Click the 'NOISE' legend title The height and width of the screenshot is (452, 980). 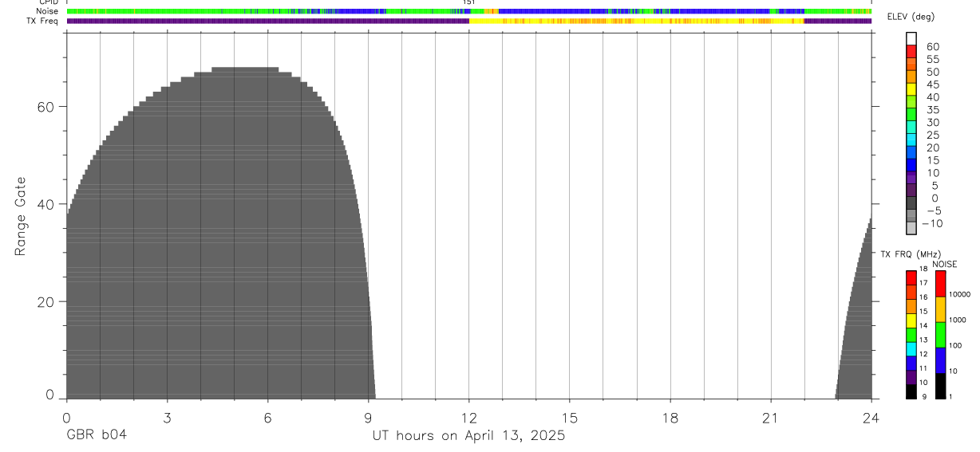coord(944,264)
